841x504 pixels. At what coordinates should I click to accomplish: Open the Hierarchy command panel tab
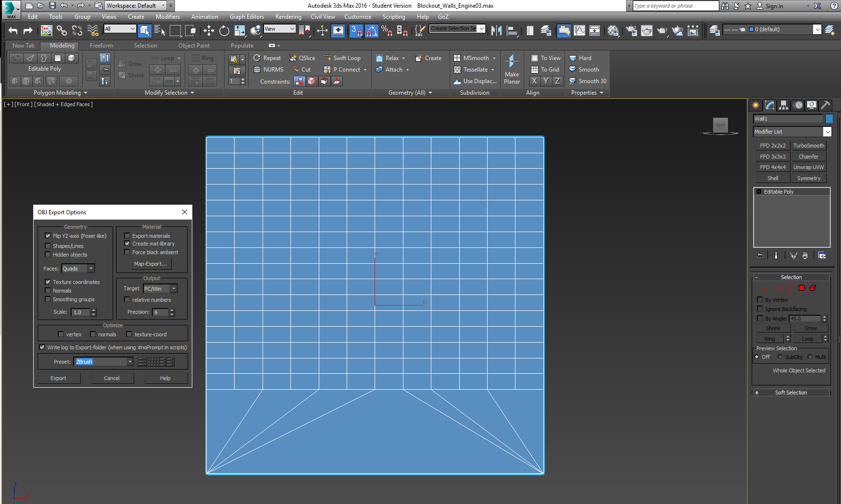click(x=784, y=105)
